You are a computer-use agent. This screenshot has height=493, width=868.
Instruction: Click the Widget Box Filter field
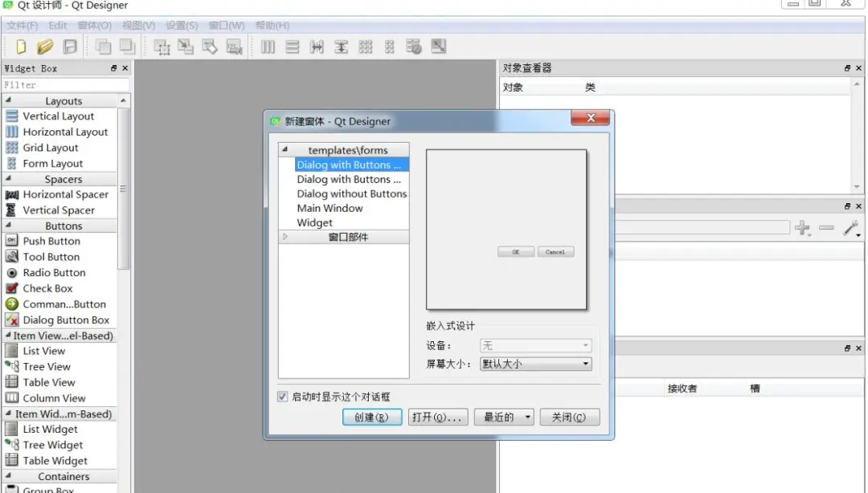65,84
